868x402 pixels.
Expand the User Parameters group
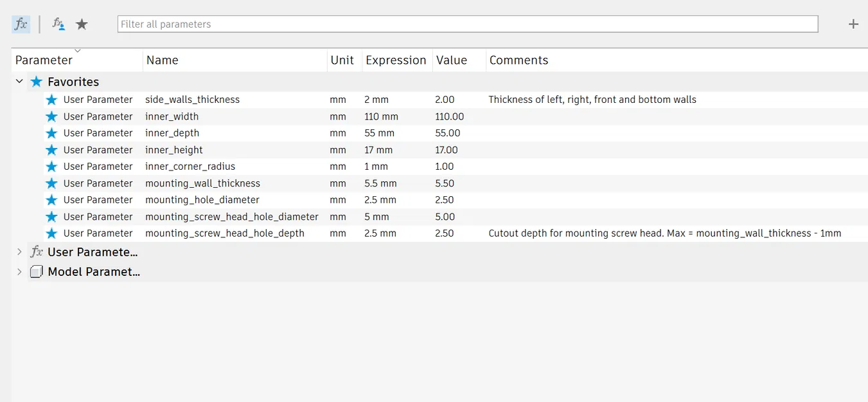point(19,252)
